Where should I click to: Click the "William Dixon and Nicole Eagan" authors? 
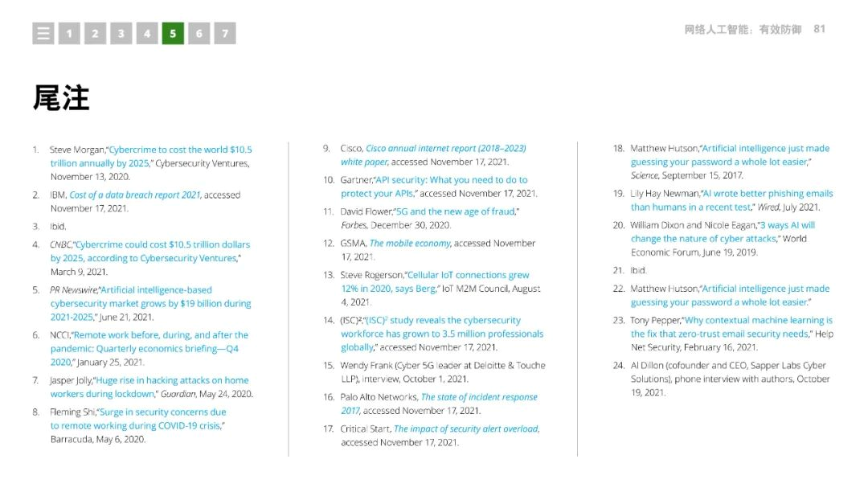[x=693, y=225]
